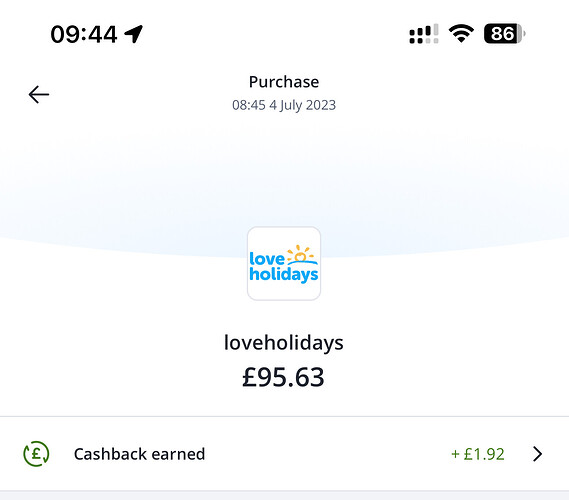Tap the 08:45 4 July 2023 timestamp

point(284,105)
